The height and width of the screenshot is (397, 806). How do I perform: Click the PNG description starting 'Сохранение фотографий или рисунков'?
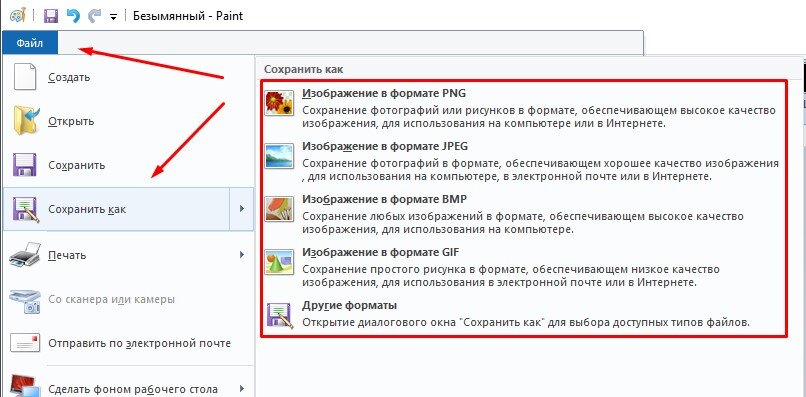click(x=538, y=117)
